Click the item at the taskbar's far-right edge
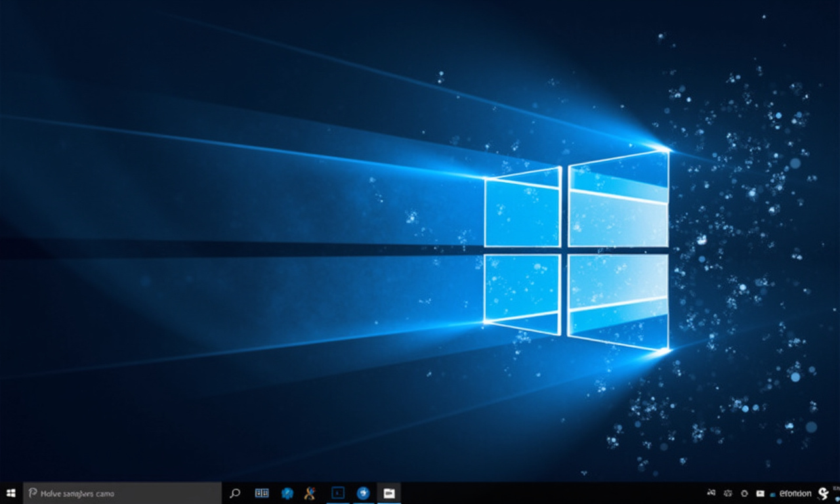The width and height of the screenshot is (840, 504). [x=837, y=493]
